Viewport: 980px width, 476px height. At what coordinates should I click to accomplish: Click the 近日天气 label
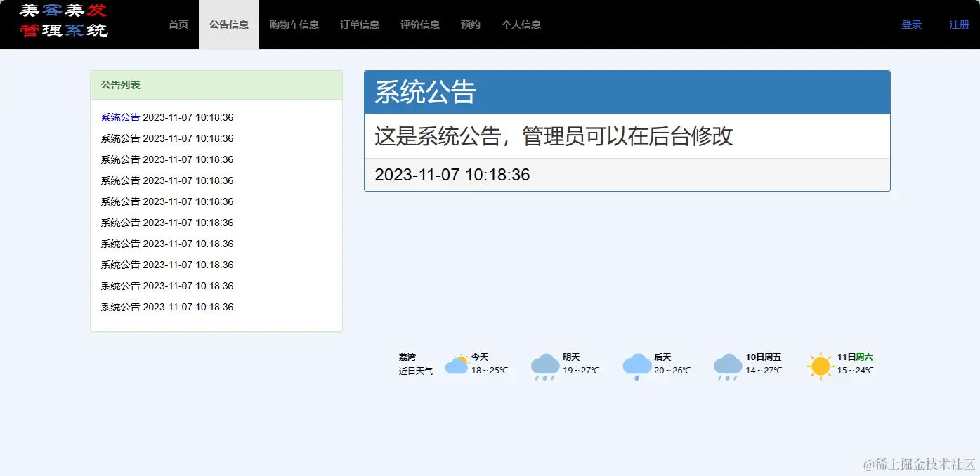coord(416,371)
